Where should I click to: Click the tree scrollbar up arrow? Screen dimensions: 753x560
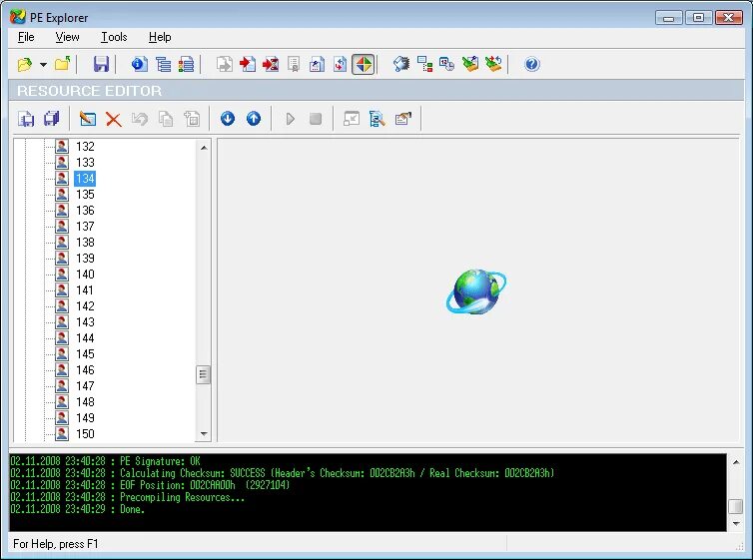click(x=204, y=148)
